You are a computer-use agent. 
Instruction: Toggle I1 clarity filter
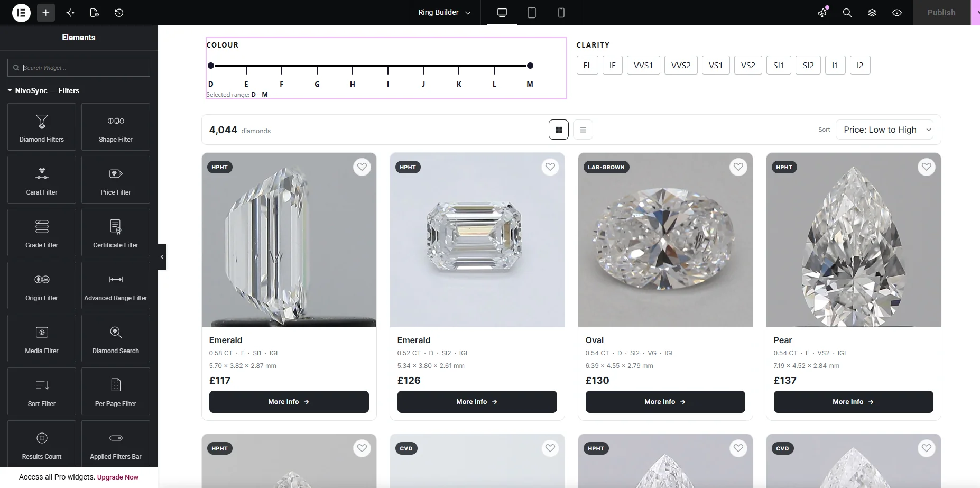click(x=835, y=66)
